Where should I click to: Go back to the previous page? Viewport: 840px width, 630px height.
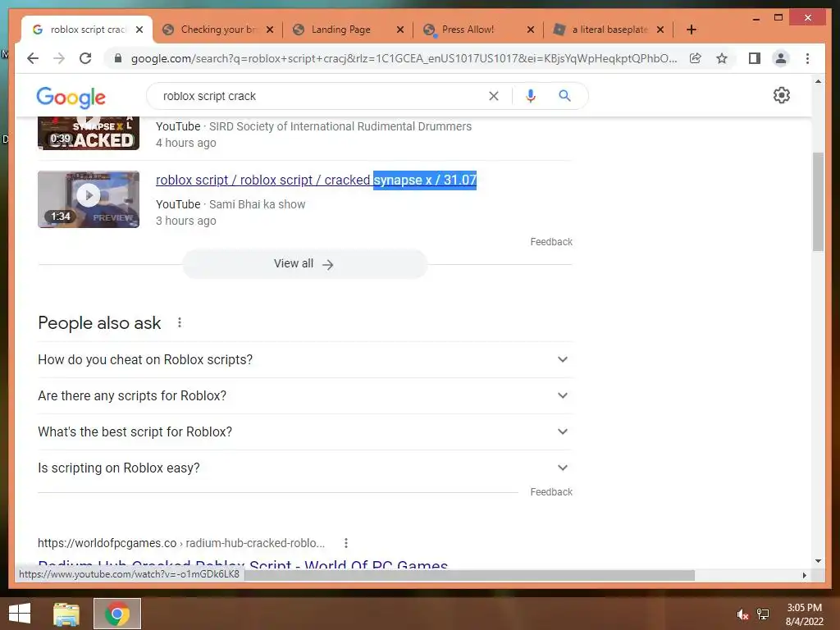pyautogui.click(x=33, y=58)
